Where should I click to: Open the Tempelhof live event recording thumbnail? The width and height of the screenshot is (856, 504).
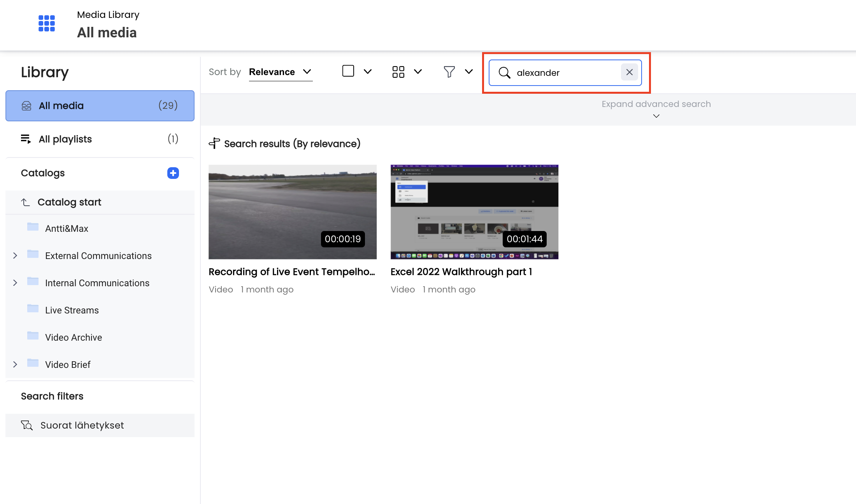[x=293, y=212]
